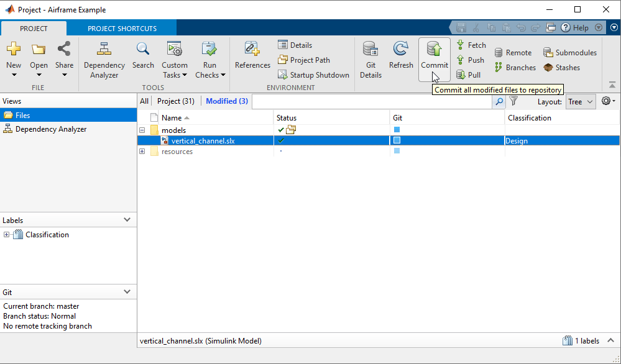Sort by Status column header

click(x=331, y=118)
